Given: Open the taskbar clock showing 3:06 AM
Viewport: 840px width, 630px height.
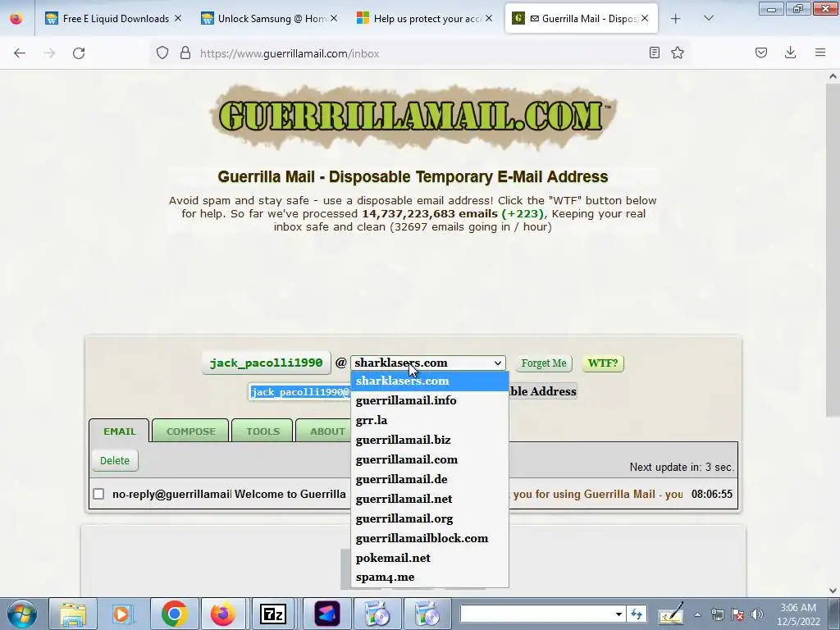Looking at the screenshot, I should pos(798,614).
